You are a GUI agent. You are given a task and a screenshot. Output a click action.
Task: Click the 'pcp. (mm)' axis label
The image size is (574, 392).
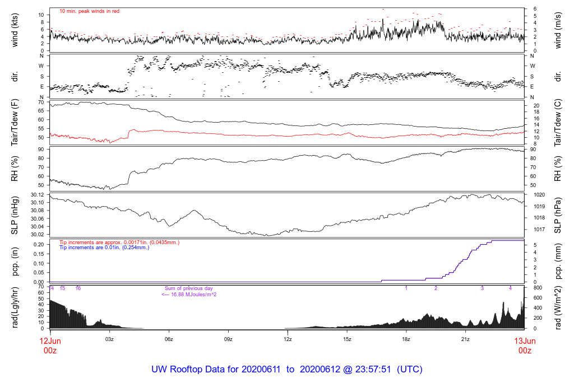pyautogui.click(x=558, y=261)
